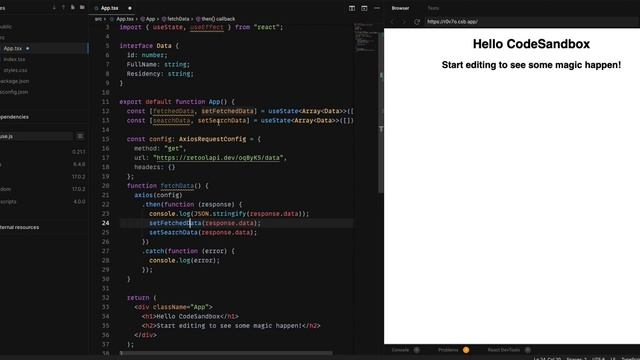Click the retoolapi.dev URL in the code

(218, 158)
